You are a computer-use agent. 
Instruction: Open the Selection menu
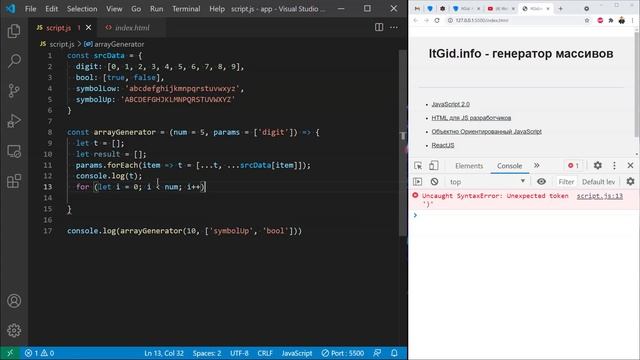82,9
